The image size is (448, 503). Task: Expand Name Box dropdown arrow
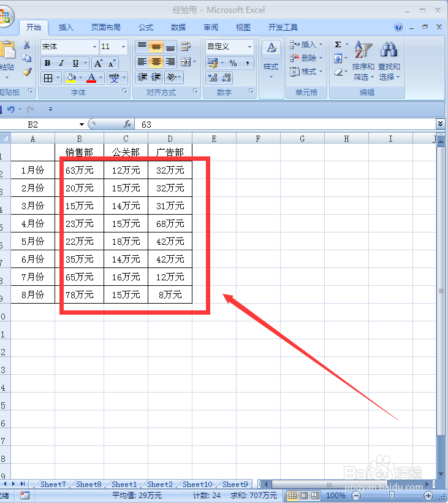82,125
